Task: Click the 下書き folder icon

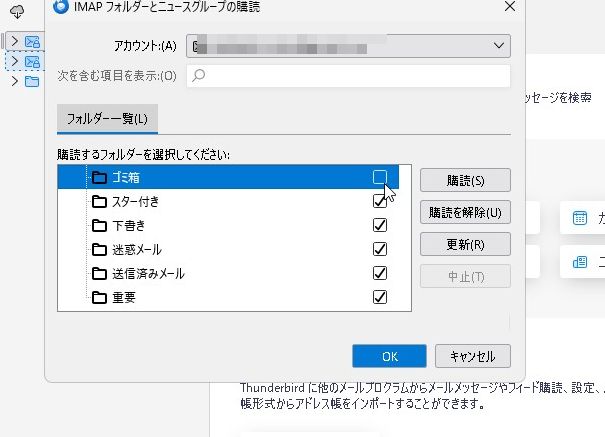Action: [99, 226]
